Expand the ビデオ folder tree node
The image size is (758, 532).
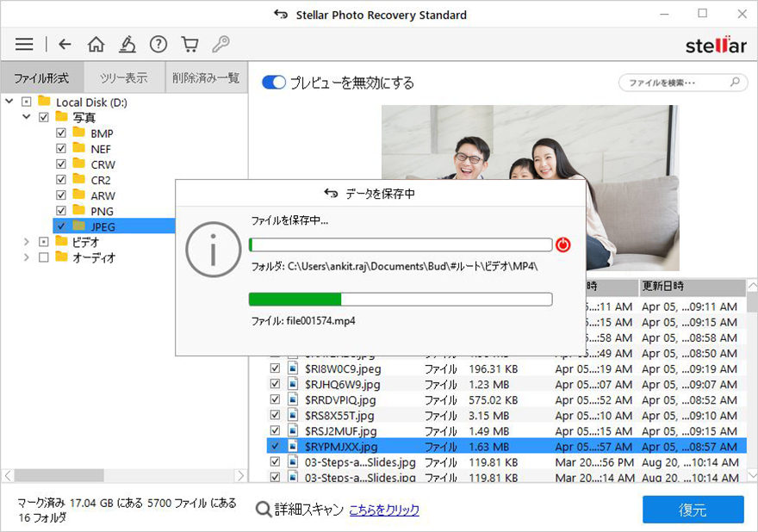27,242
